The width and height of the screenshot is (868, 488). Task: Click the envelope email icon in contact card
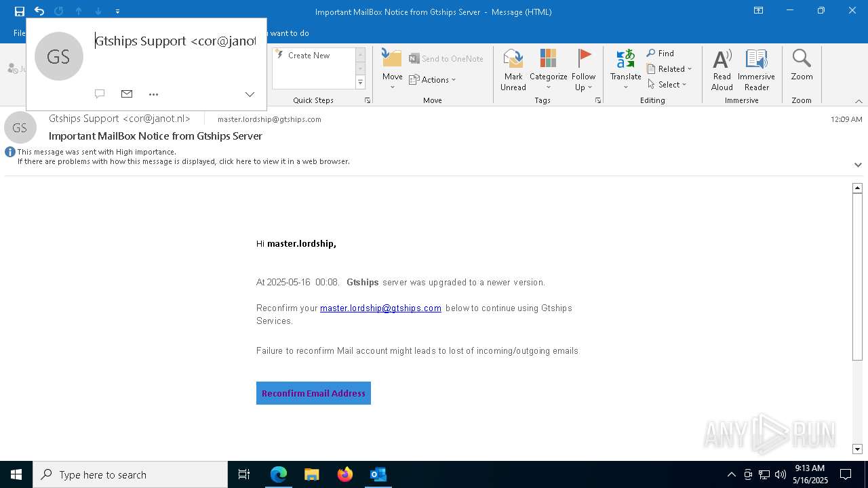coord(127,94)
